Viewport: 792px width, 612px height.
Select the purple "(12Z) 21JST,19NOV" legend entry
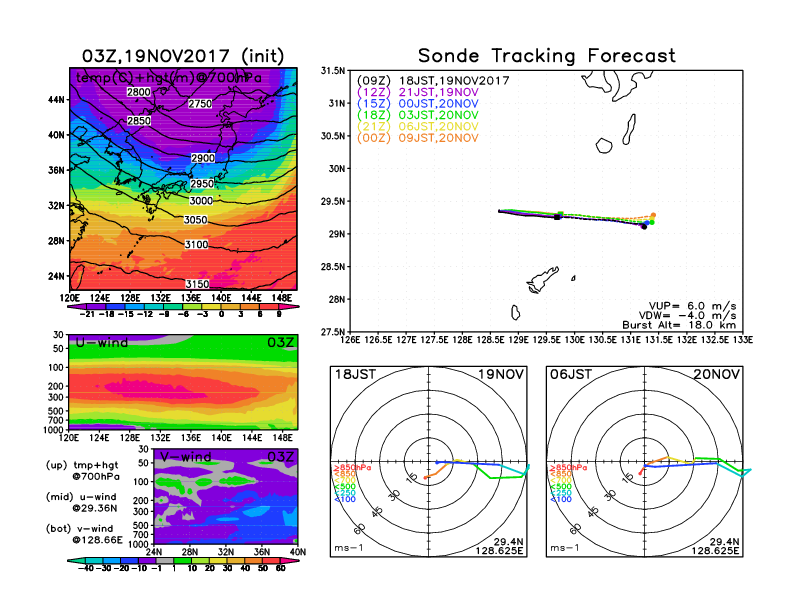coord(417,92)
